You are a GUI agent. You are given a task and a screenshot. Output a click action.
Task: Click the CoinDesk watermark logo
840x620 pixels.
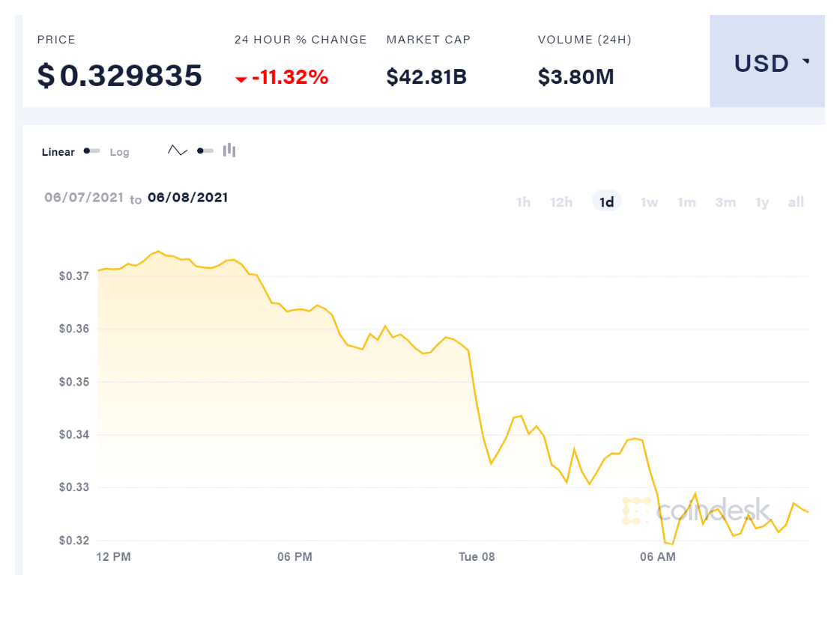(x=696, y=511)
